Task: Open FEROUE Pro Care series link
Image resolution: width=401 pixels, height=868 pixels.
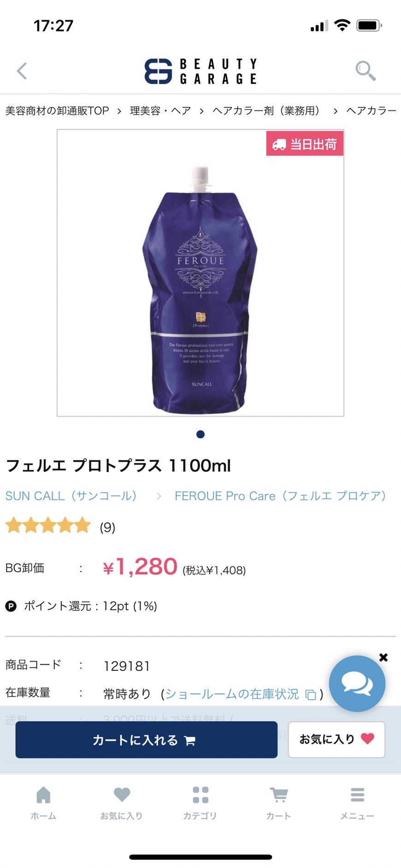Action: (x=280, y=496)
